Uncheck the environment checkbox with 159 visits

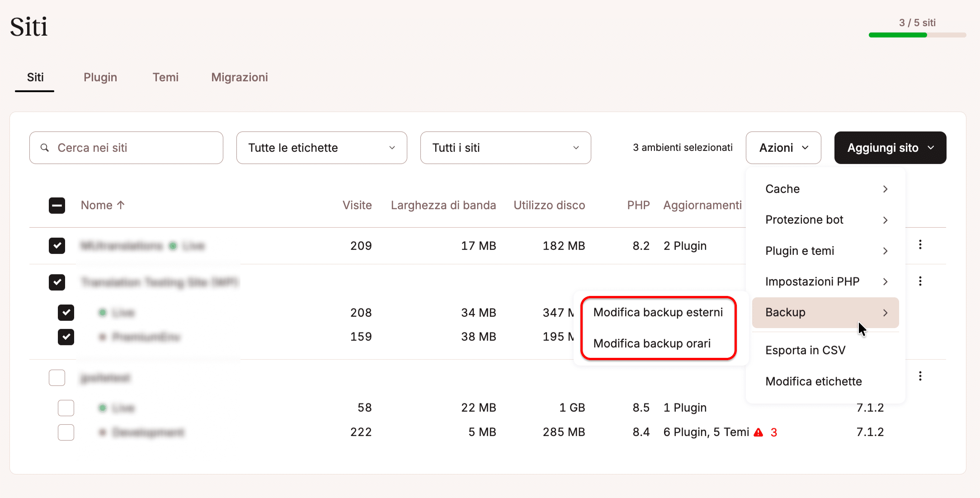pos(66,337)
